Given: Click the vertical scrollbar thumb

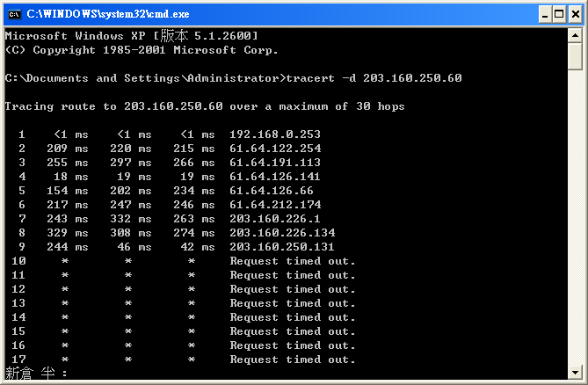Looking at the screenshot, I should pos(575,56).
